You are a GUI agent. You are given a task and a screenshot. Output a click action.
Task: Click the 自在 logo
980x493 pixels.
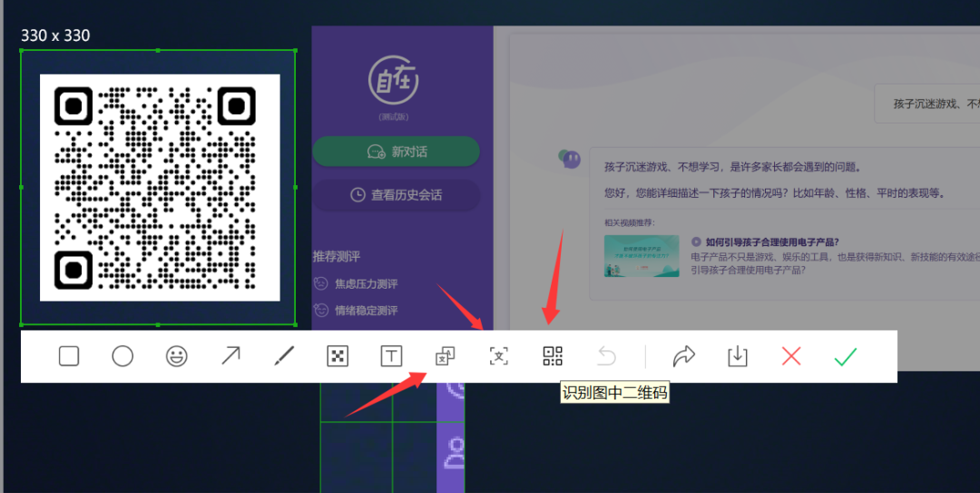pos(393,80)
